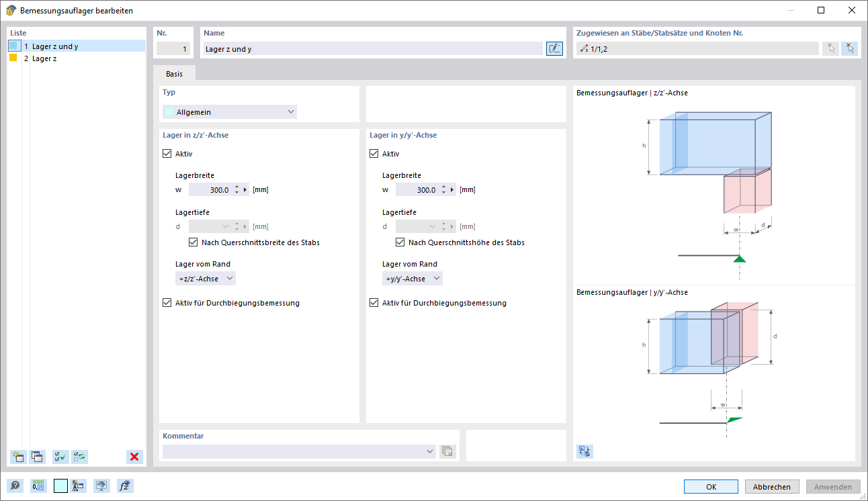The image size is (868, 501).
Task: Toggle Nach Querschnittsbreite des Stabs
Action: tap(193, 242)
